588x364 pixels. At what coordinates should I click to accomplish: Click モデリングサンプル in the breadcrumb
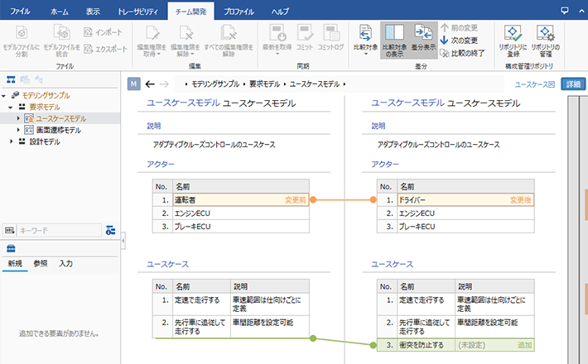pyautogui.click(x=215, y=84)
